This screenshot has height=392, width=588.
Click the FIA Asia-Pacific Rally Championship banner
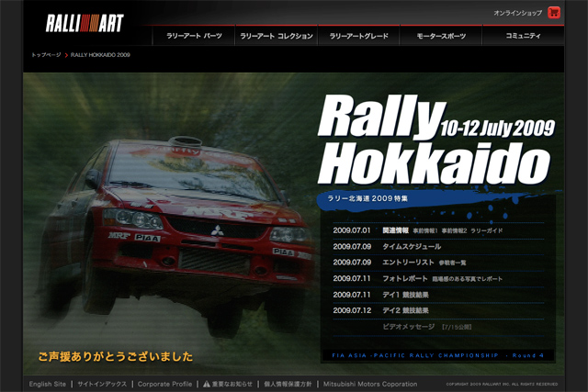point(437,355)
